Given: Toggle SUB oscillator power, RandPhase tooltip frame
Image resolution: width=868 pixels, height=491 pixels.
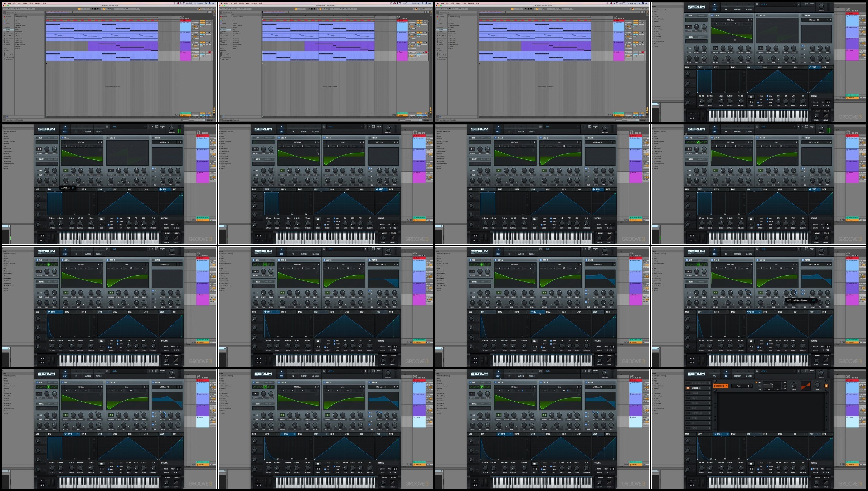Looking at the screenshot, I should tap(687, 260).
